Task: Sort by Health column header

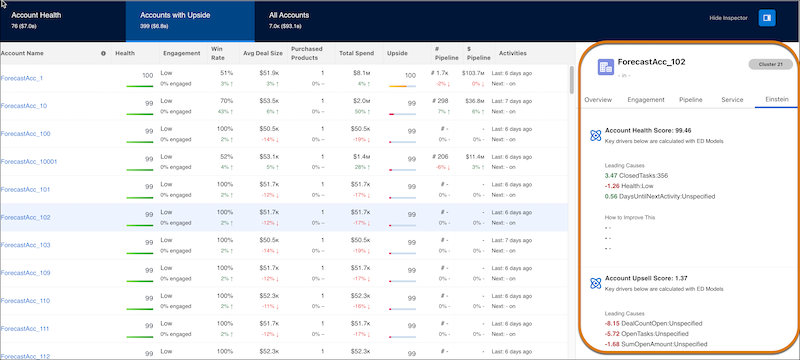Action: 124,53
